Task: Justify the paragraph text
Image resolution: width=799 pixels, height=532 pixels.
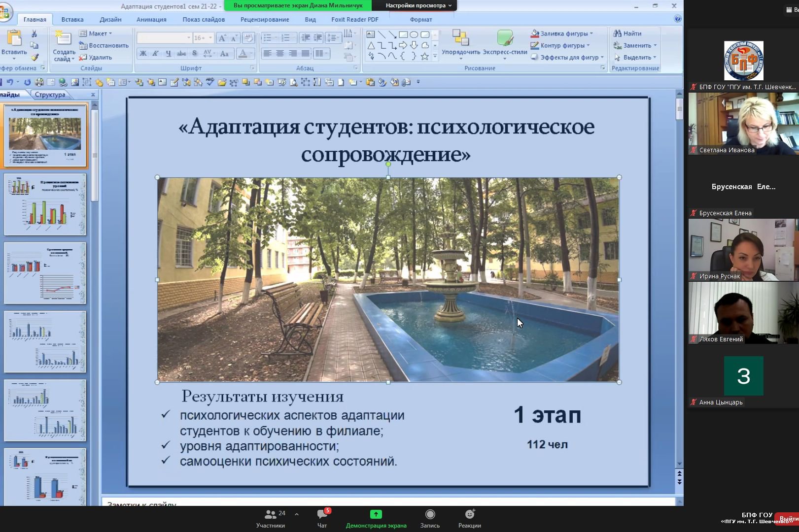Action: (x=306, y=53)
